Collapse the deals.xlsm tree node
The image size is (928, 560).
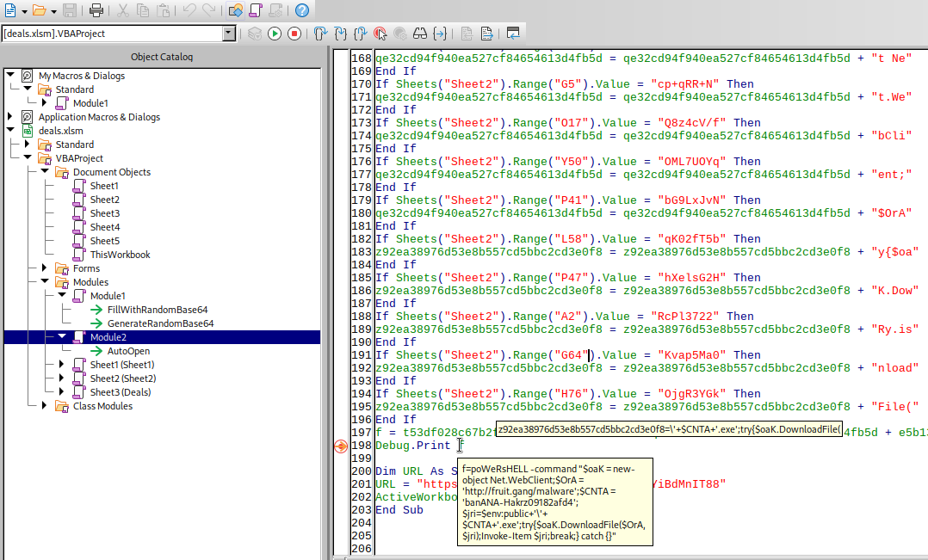click(10, 130)
